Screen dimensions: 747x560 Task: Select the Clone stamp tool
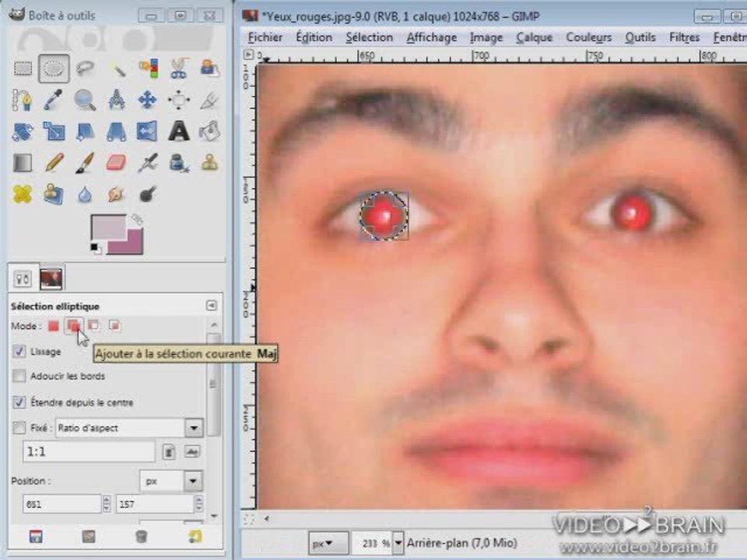coord(209,163)
